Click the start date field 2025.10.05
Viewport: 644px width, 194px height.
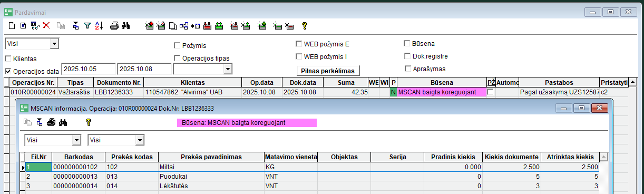pos(89,69)
